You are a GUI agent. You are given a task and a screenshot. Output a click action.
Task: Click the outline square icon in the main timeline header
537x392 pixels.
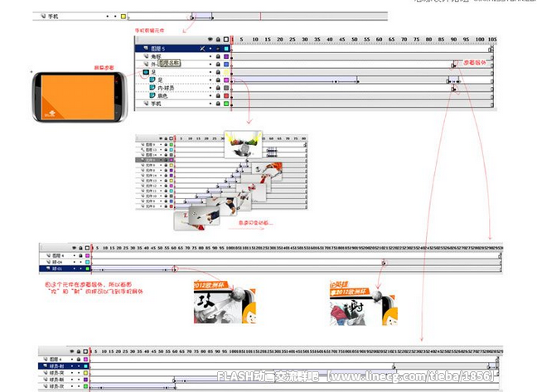(x=226, y=40)
